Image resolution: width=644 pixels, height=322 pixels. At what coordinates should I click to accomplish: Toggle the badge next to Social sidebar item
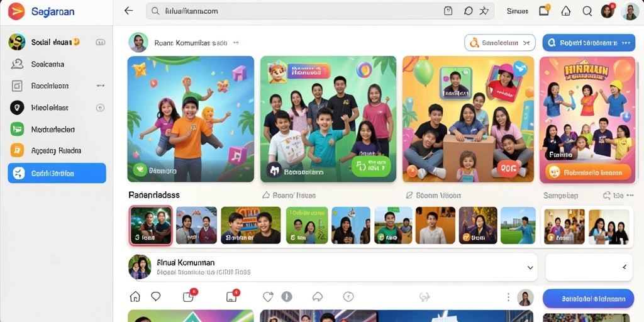pos(100,42)
